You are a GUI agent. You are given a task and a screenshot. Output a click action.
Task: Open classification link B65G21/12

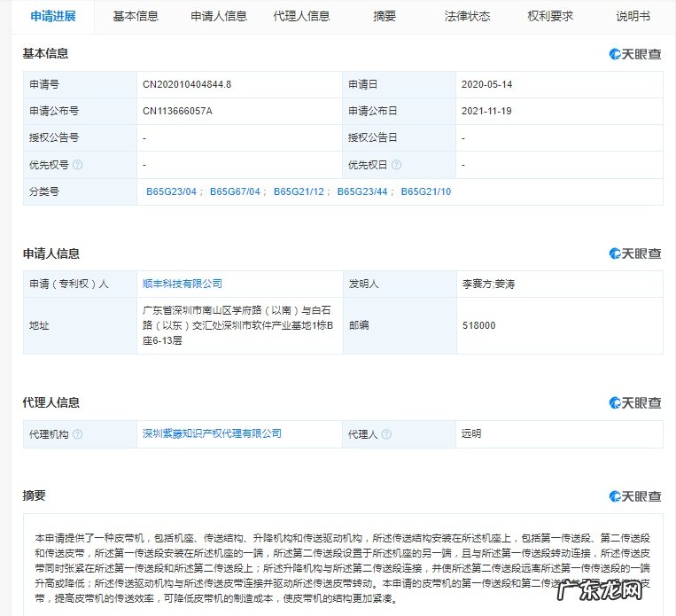click(x=299, y=191)
